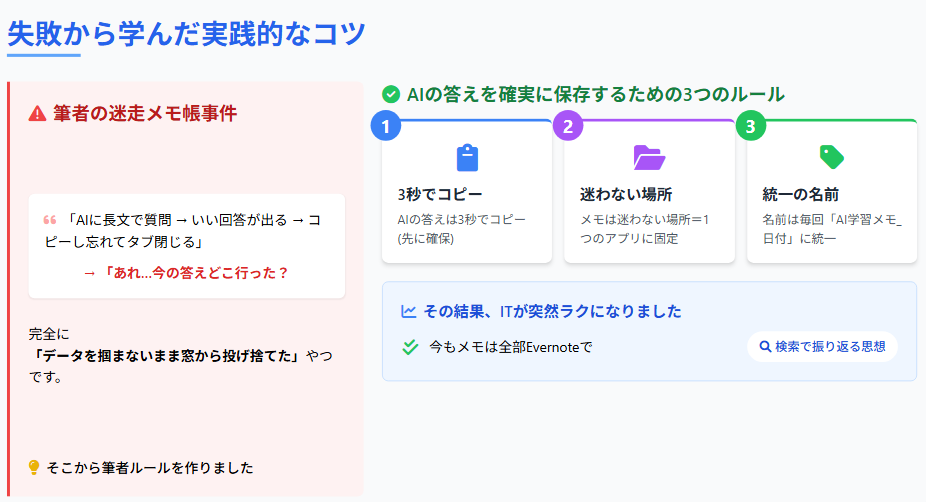Click the green double checkmark icon
The width and height of the screenshot is (926, 502).
pyautogui.click(x=409, y=348)
